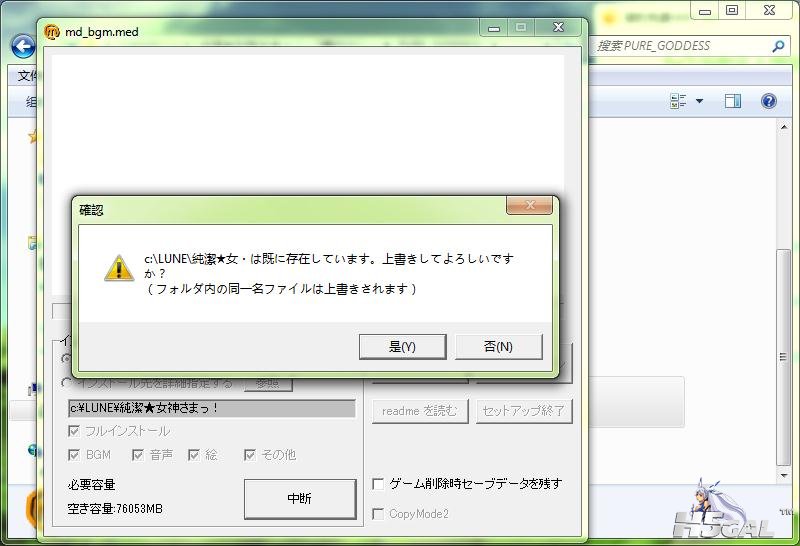Click the readme を読む button
Image resolution: width=800 pixels, height=546 pixels.
pos(420,411)
